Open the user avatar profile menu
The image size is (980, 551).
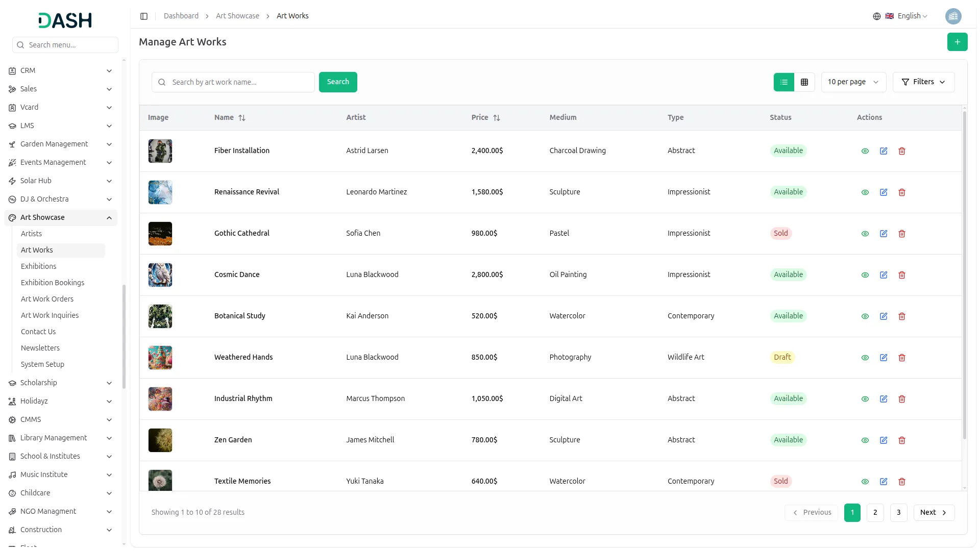(x=953, y=16)
